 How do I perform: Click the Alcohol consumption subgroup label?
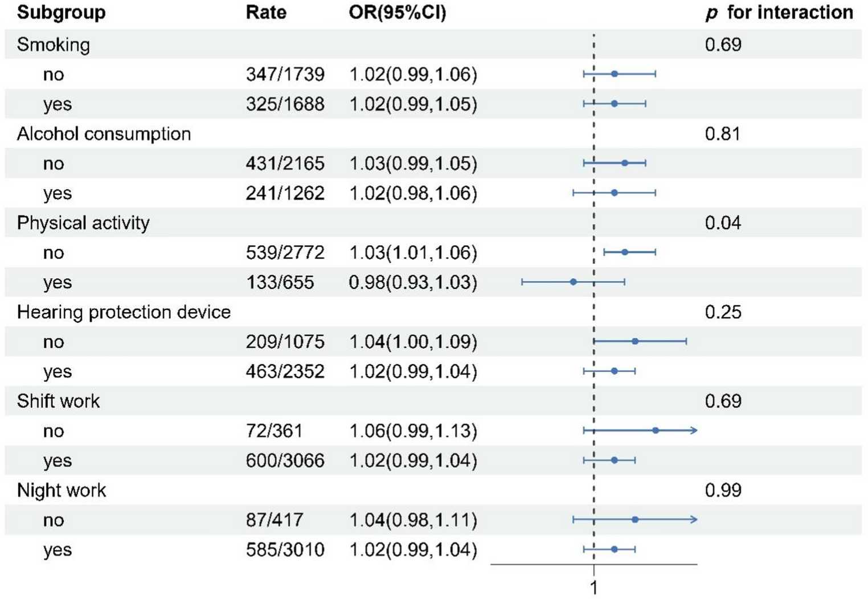104,134
